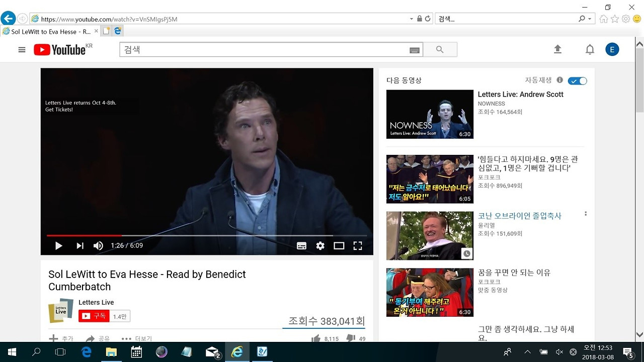The image size is (644, 362).
Task: Open the 6:05 graduation speech thumbnail
Action: tap(430, 179)
